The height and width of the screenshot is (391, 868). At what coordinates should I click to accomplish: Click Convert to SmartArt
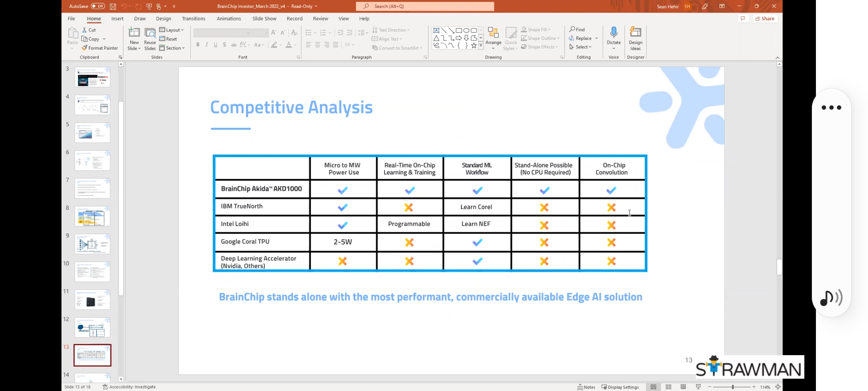click(x=397, y=48)
